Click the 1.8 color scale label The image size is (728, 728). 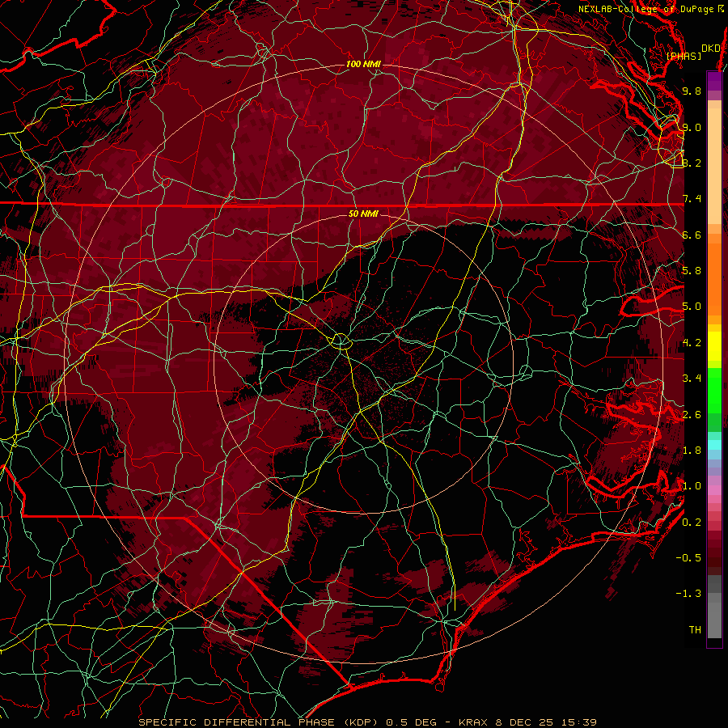[692, 451]
